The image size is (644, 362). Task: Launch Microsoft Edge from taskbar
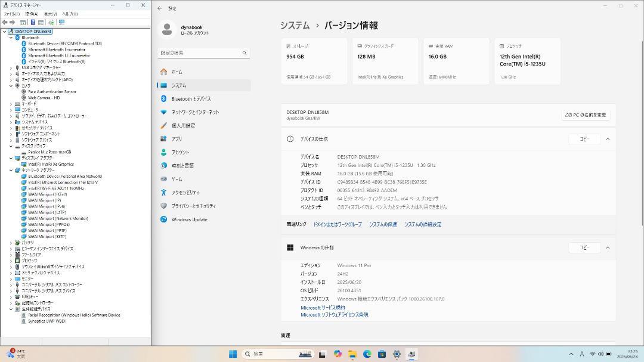pyautogui.click(x=367, y=354)
